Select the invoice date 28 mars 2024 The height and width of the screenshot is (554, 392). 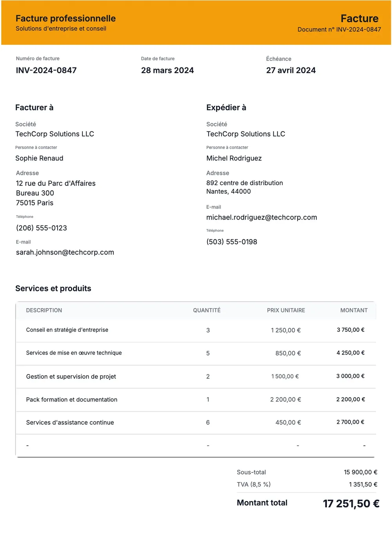(x=167, y=71)
